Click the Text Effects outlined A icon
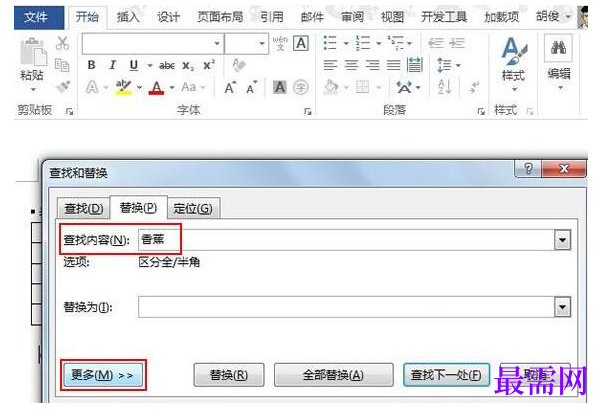Viewport: 606px width, 412px height. point(92,87)
